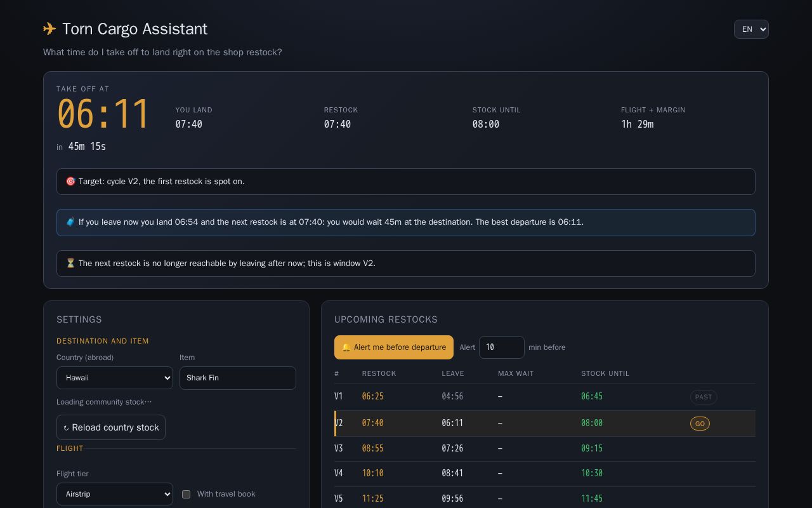Click restock time 06:25 in row V1
This screenshot has height=508, width=812.
373,397
